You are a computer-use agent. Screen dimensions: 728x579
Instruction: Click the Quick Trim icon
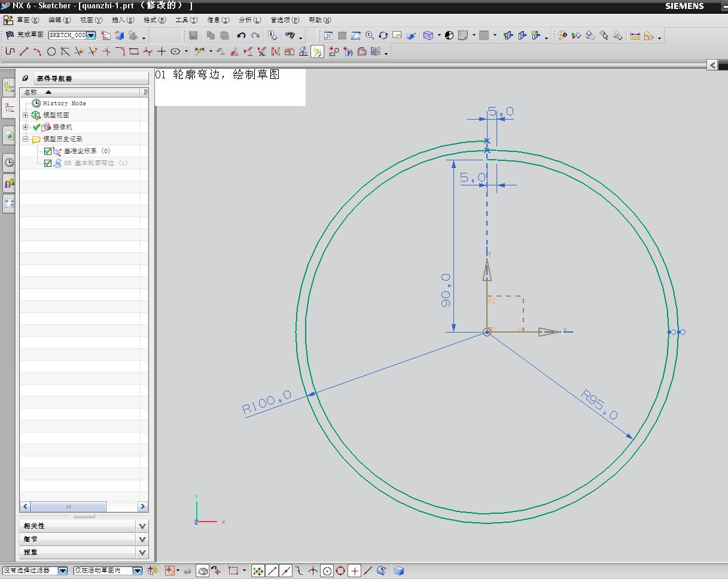79,52
